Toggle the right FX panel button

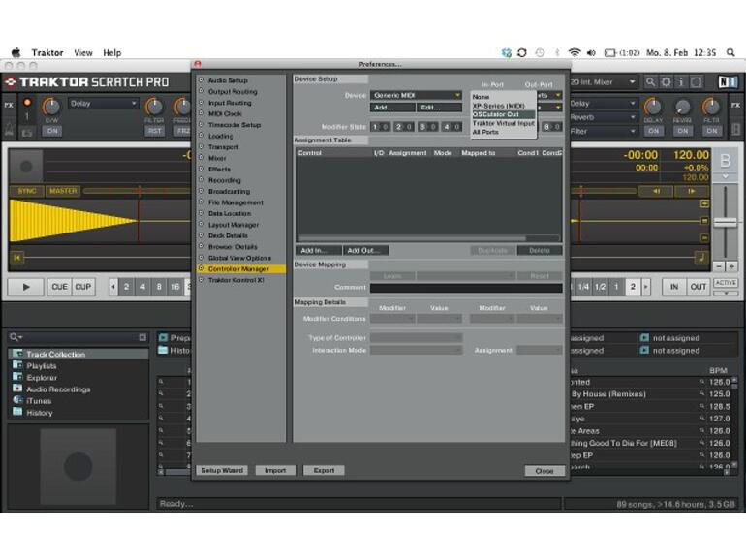(735, 105)
